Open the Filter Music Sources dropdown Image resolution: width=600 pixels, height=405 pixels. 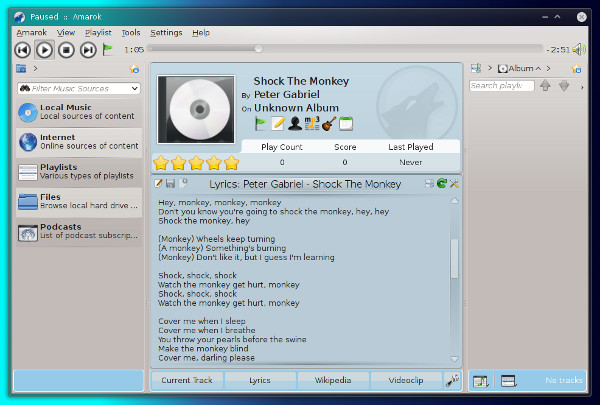[135, 89]
